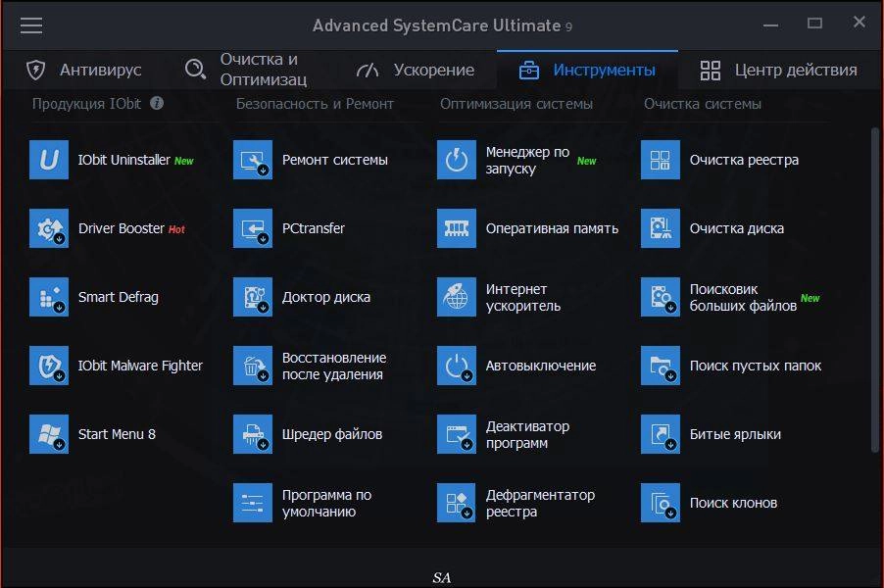This screenshot has height=588, width=884.
Task: Click the Поиск клонов icon
Action: click(661, 503)
